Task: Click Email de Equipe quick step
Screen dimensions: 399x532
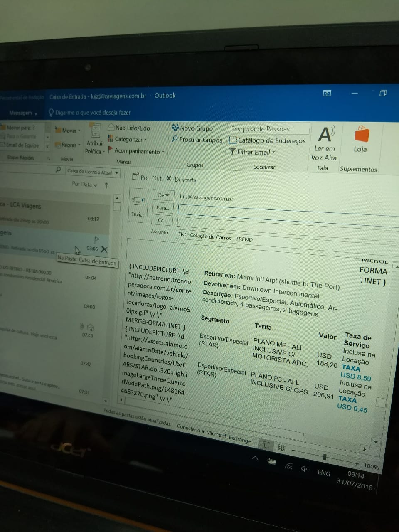Action: tap(20, 145)
